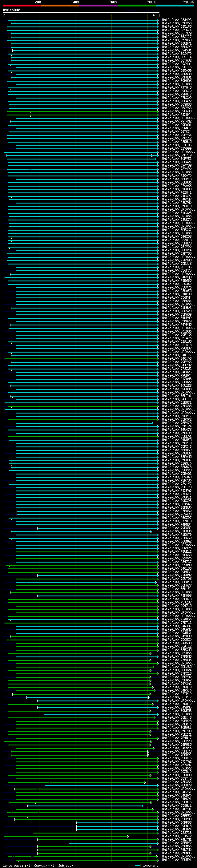Select the UniRef100_C6TCC4 label
197x868 pixels.
177,132
